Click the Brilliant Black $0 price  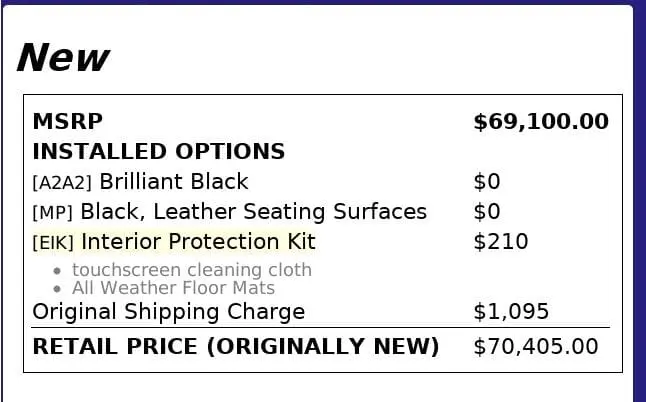tap(487, 182)
